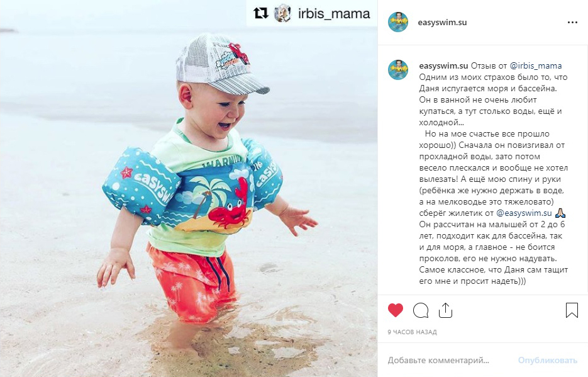Click the repost arrows icon on photo
The image size is (588, 377).
261,13
